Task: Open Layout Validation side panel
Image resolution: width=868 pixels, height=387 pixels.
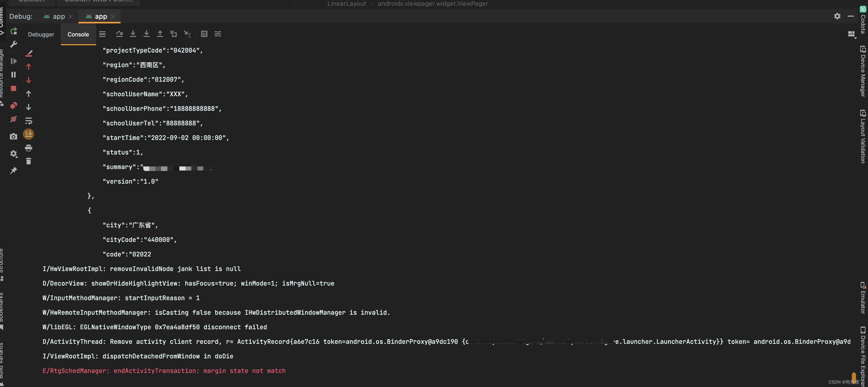Action: tap(863, 137)
